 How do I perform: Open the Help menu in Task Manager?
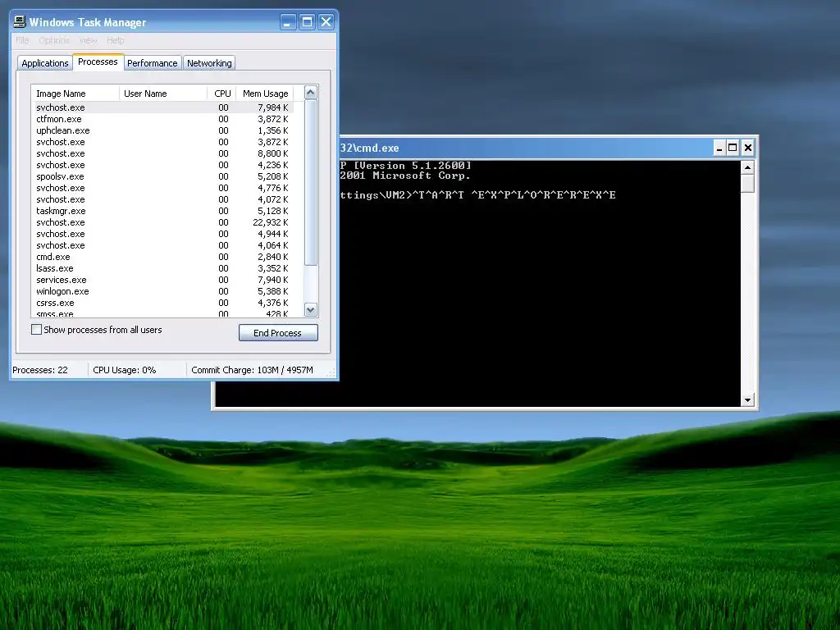tap(115, 40)
